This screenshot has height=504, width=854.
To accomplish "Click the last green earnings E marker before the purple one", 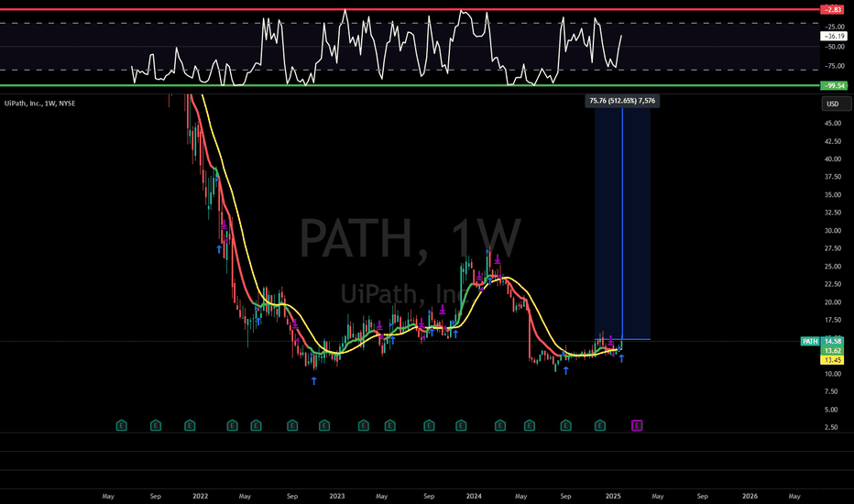I will (x=599, y=425).
